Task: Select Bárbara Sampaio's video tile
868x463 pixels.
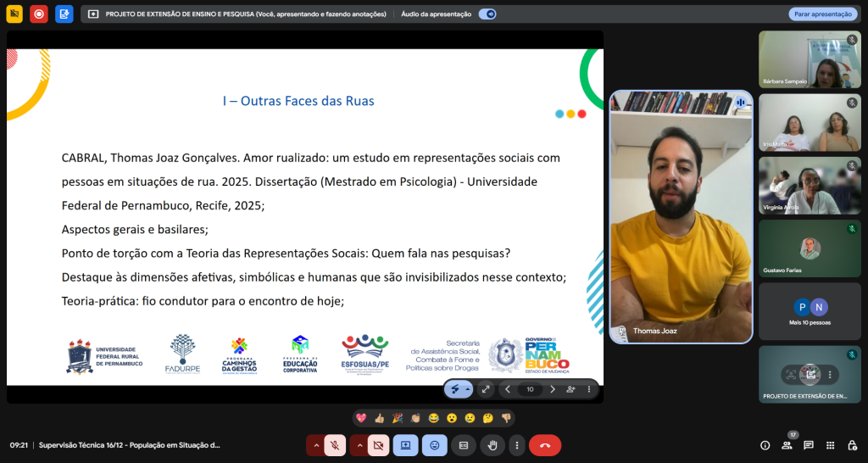Action: tap(809, 59)
